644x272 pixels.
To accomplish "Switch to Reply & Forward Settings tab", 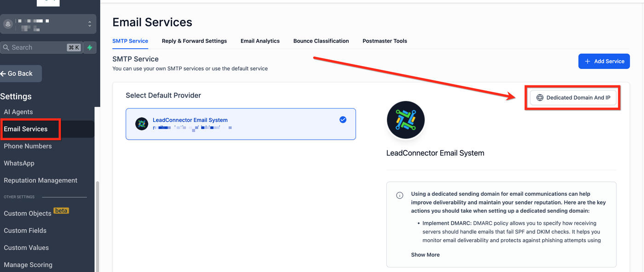I will [x=194, y=41].
